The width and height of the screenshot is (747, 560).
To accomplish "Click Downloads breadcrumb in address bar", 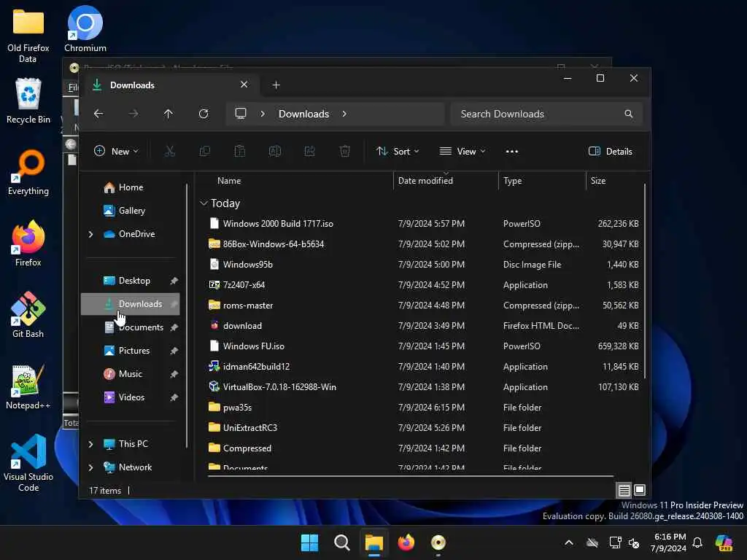I will pos(304,114).
